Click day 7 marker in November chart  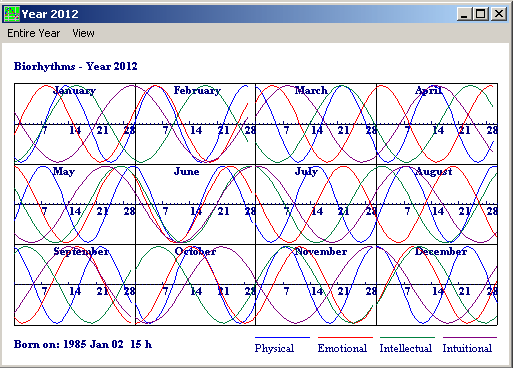[286, 292]
